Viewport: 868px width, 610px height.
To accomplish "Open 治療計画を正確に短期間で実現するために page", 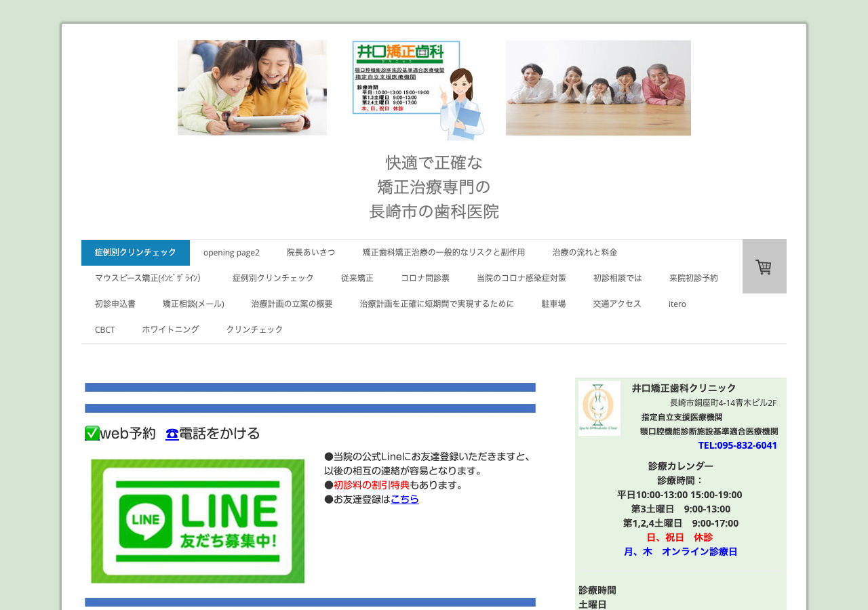I will pos(437,304).
